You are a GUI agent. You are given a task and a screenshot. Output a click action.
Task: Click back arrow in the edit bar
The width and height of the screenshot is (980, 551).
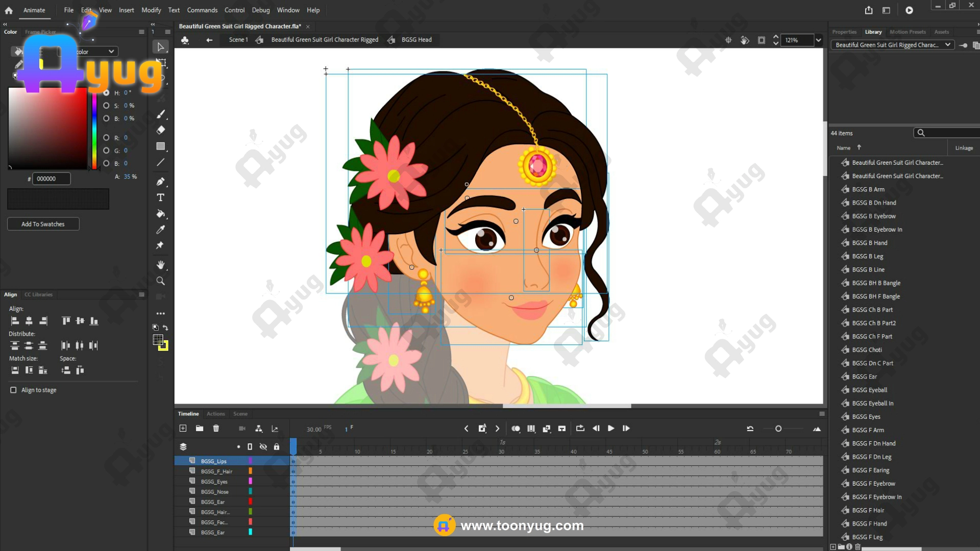point(209,40)
